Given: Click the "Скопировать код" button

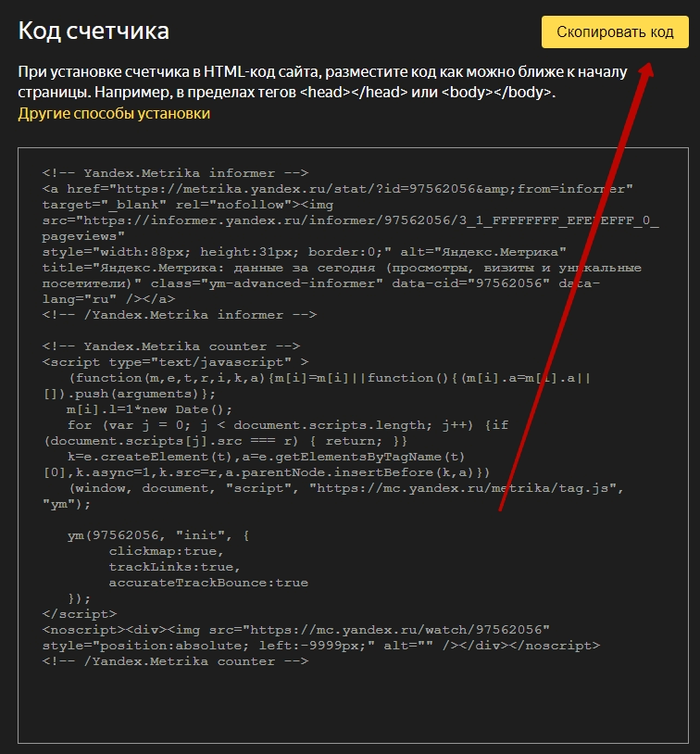Looking at the screenshot, I should (x=615, y=32).
